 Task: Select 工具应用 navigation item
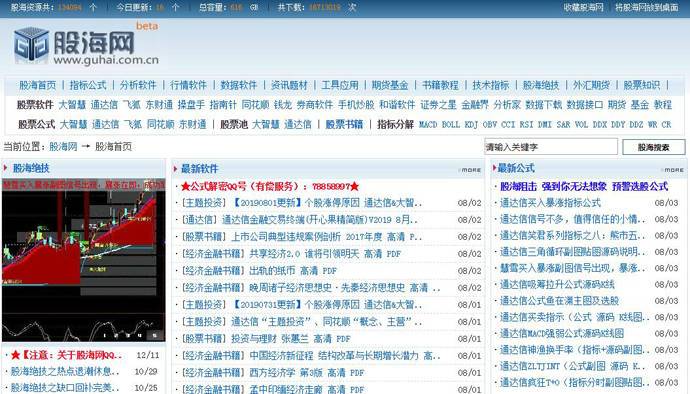pos(340,85)
